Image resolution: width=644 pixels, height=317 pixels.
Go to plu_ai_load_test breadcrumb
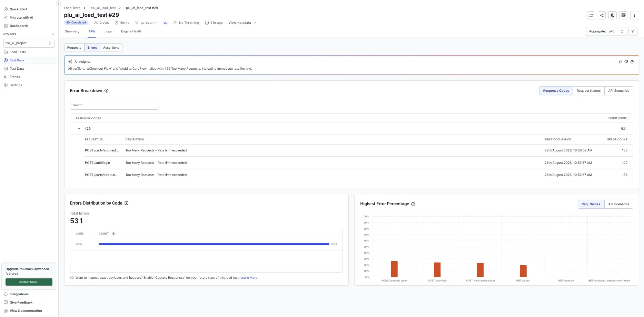pos(103,8)
